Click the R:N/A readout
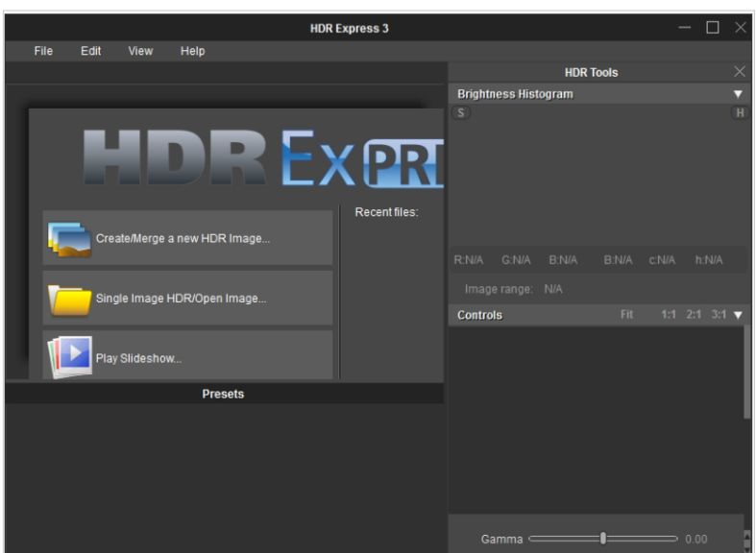Screen dimensions: 756x553 (x=468, y=260)
